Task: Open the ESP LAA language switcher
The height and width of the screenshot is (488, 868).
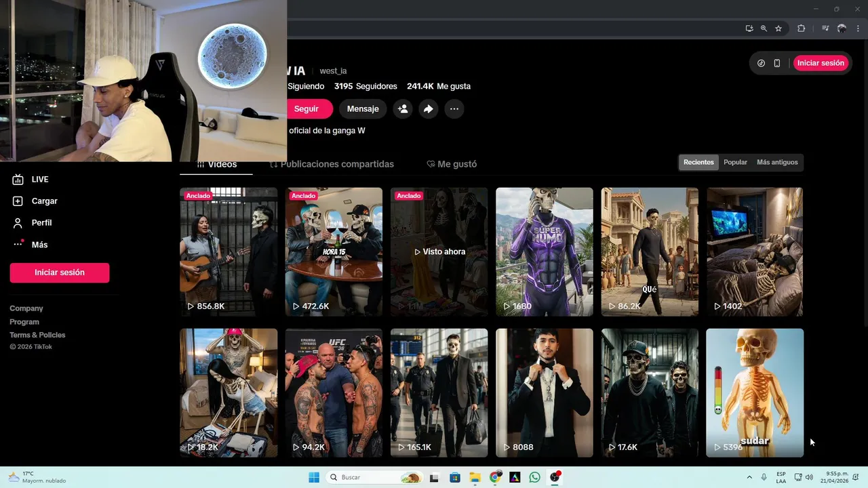Action: (781, 477)
